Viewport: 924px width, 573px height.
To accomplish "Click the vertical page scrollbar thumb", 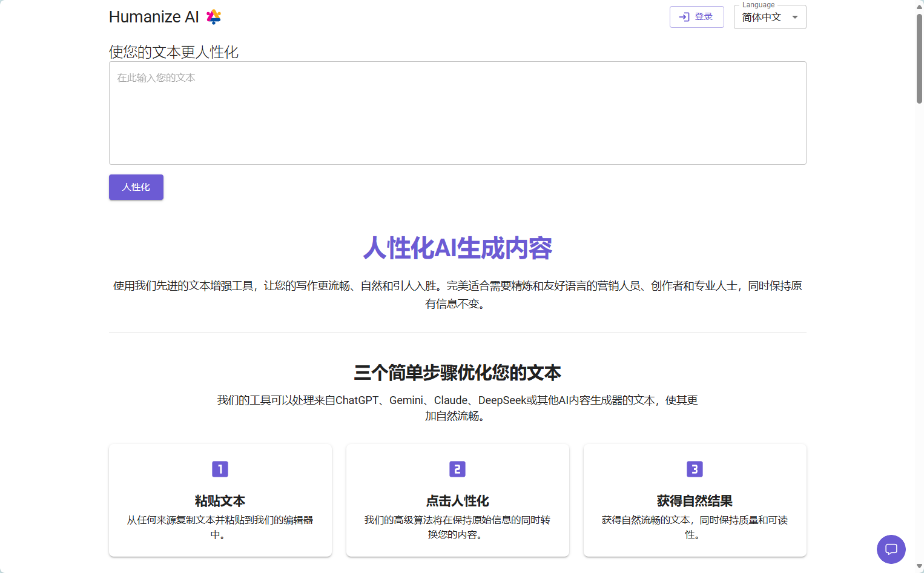I will pos(919,59).
